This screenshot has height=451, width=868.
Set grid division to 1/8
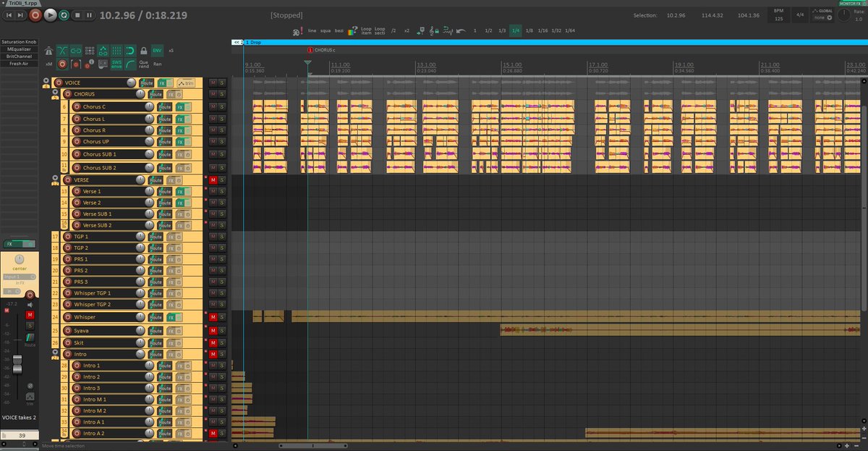tap(529, 31)
